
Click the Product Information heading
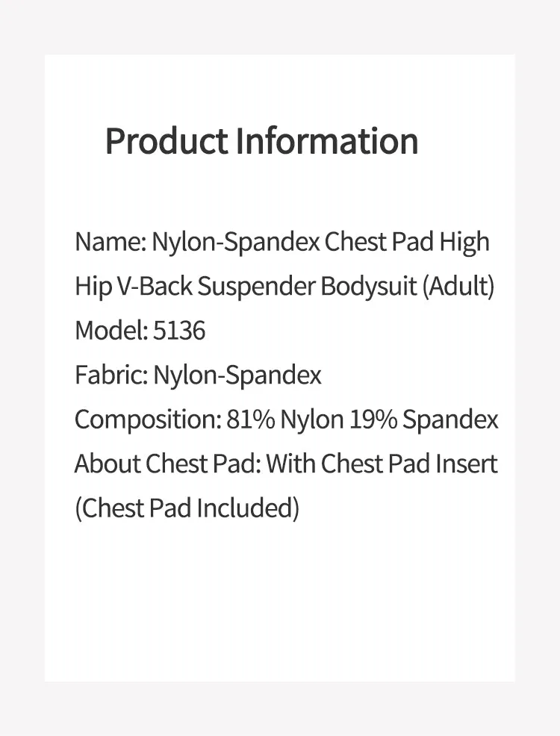[x=261, y=141]
